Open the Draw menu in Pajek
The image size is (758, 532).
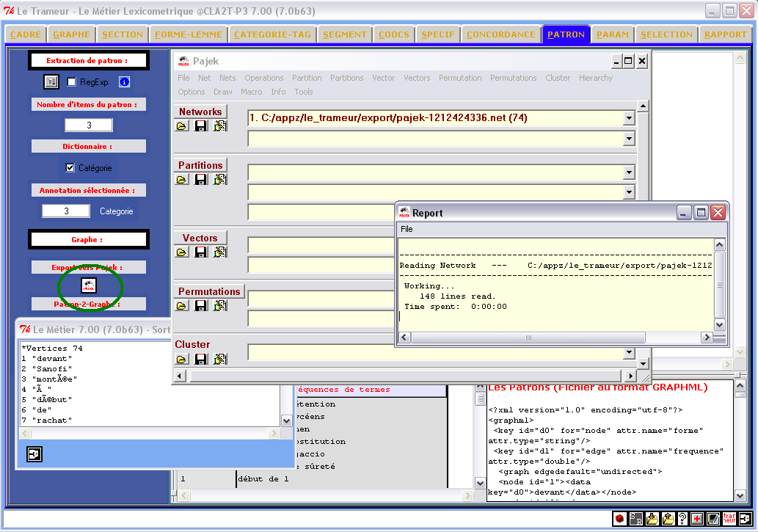pyautogui.click(x=223, y=92)
